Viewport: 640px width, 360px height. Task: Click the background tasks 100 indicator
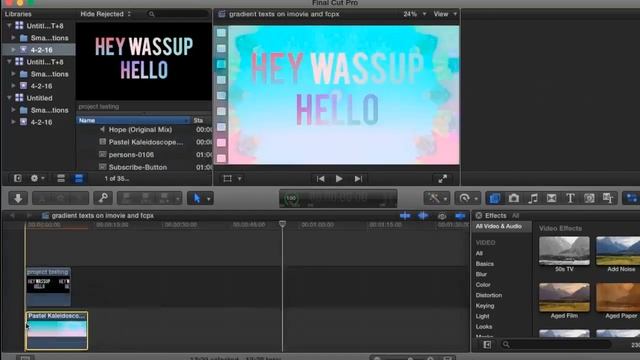291,198
